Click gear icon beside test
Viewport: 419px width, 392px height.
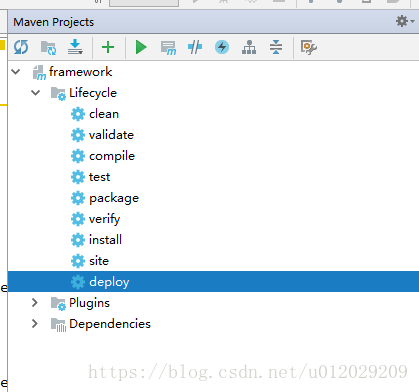click(x=78, y=177)
